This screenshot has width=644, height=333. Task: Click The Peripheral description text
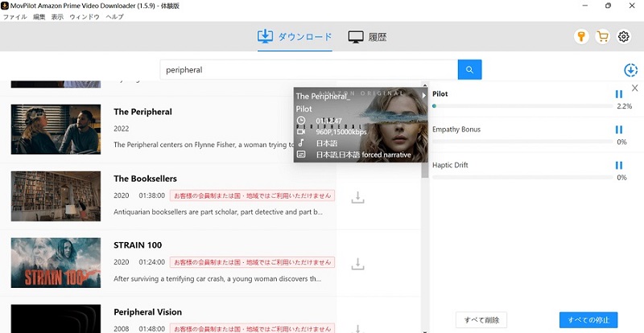(x=204, y=145)
